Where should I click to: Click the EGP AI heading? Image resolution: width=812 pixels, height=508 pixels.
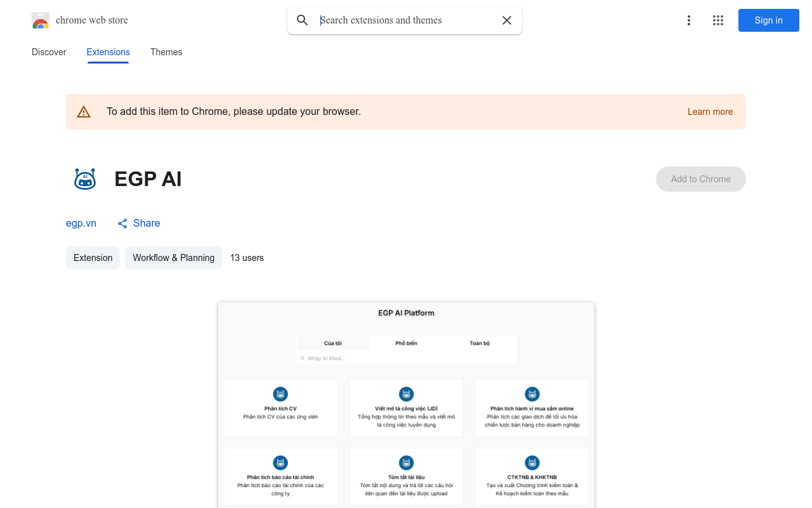[x=148, y=179]
